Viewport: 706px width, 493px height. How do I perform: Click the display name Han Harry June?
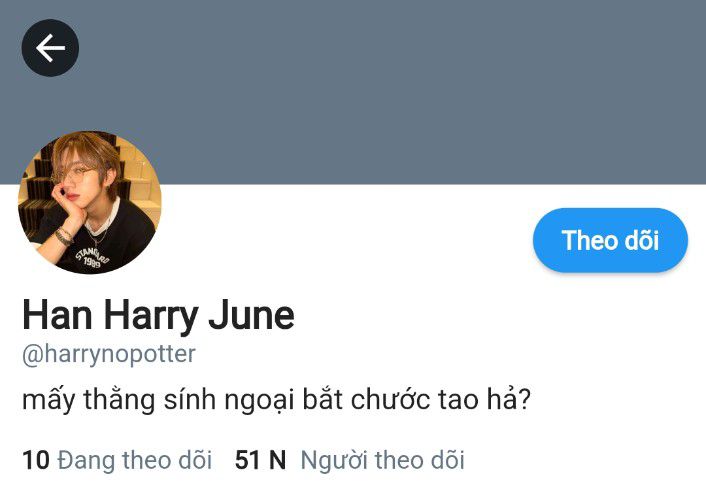[158, 316]
